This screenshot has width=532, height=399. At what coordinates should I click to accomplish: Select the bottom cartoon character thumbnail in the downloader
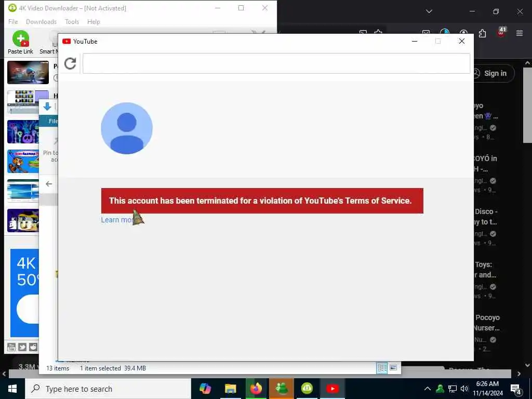tap(23, 220)
